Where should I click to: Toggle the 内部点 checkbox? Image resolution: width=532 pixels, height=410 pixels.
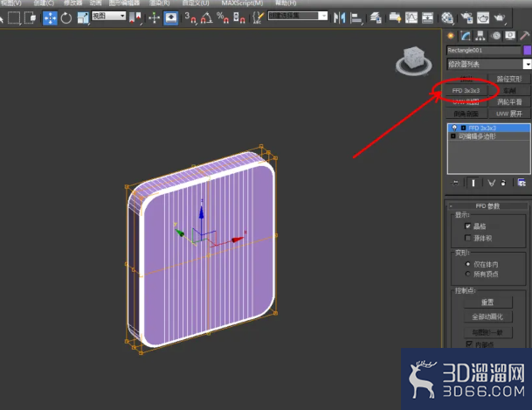(x=469, y=344)
